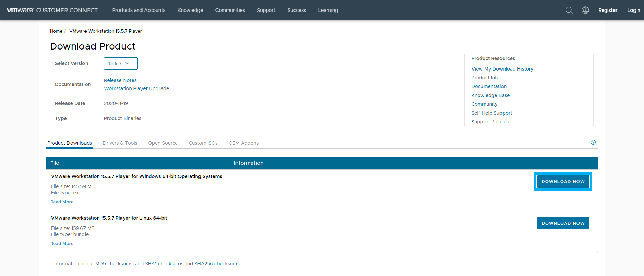Download Now for Linux 64-bit Player
This screenshot has height=276, width=644.
click(563, 223)
